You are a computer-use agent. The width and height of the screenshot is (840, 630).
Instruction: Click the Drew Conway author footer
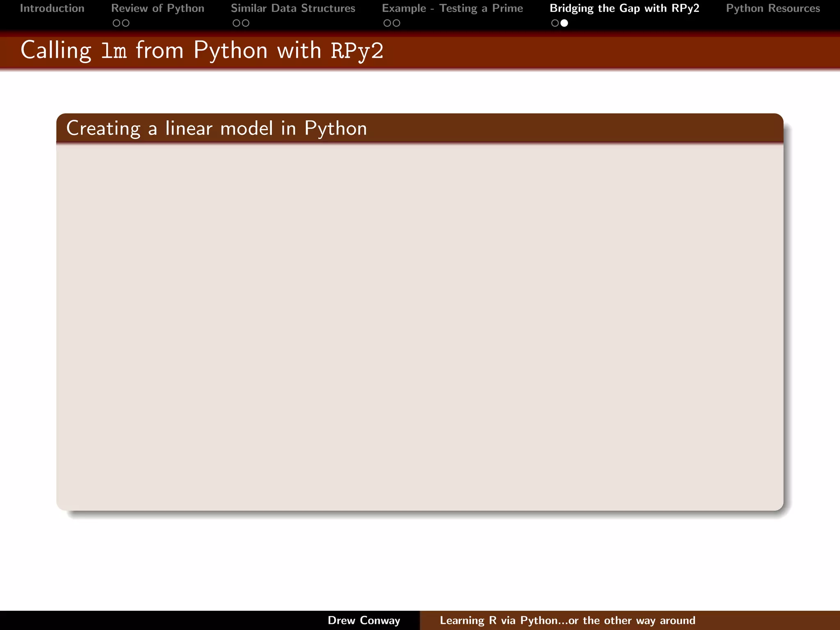(364, 620)
